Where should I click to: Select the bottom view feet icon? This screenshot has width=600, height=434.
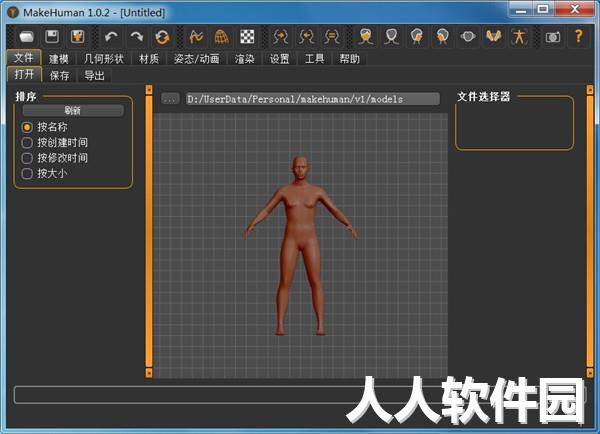pos(493,37)
